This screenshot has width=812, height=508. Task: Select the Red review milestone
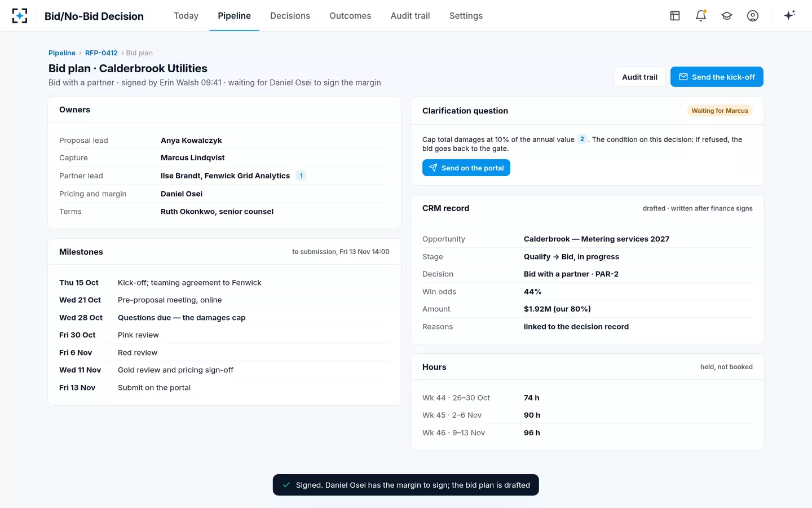tap(224, 353)
